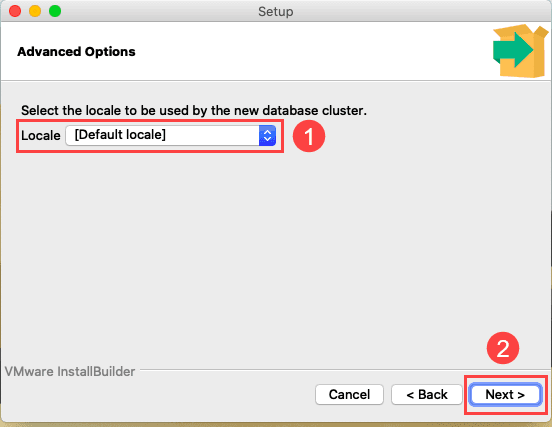Click the Locale label text

(41, 136)
